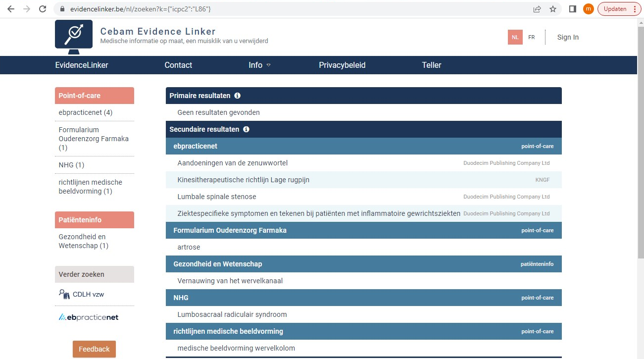This screenshot has width=644, height=359.
Task: Open Vernauwing van het wervelkanaal result
Action: [x=230, y=281]
